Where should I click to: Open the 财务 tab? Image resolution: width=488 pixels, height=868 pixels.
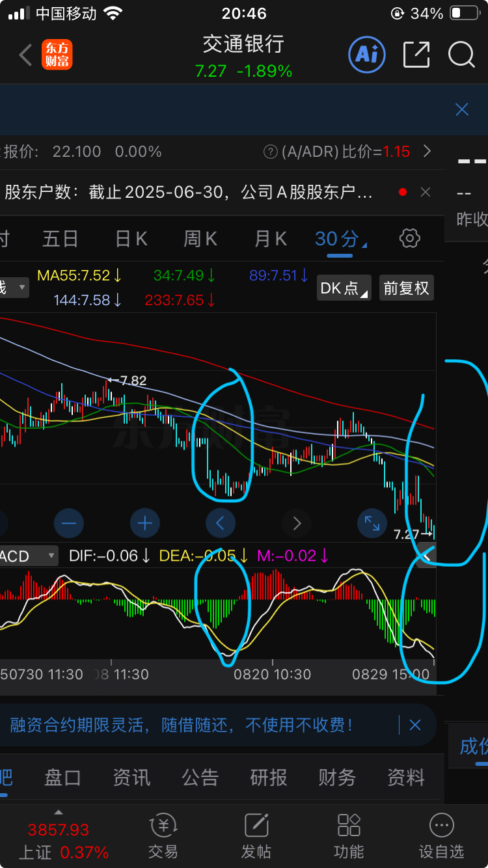coord(337,778)
